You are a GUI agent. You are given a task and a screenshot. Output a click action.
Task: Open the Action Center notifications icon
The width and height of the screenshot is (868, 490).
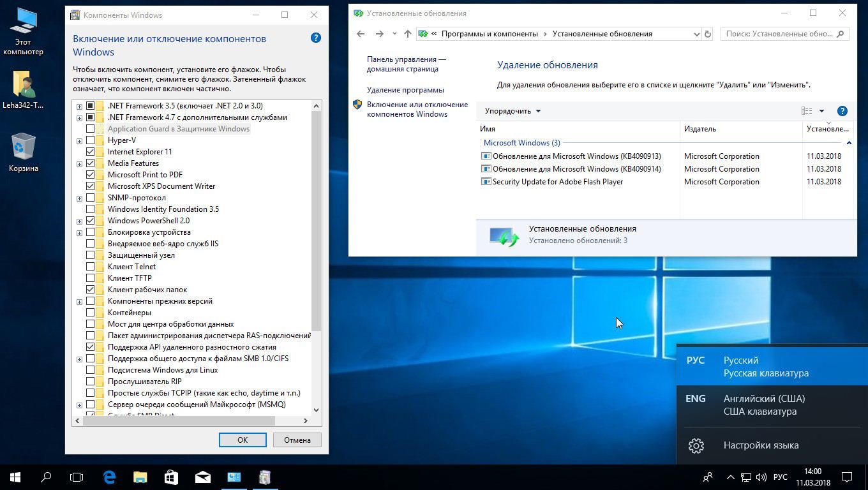847,477
